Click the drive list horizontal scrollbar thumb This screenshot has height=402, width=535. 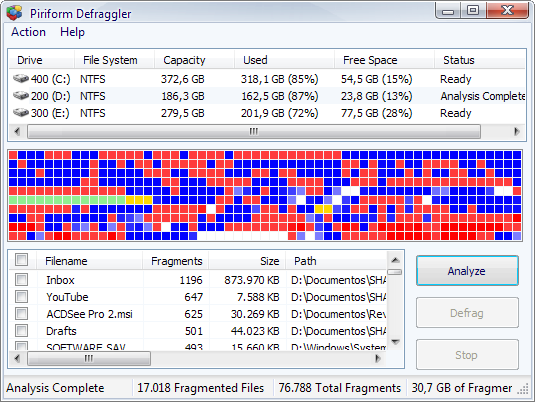tap(254, 131)
